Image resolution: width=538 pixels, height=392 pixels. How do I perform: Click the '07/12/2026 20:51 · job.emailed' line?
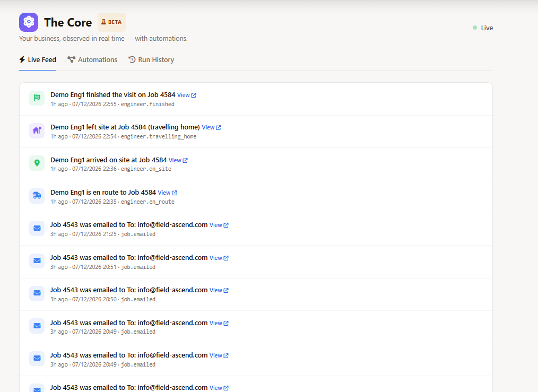click(x=103, y=267)
